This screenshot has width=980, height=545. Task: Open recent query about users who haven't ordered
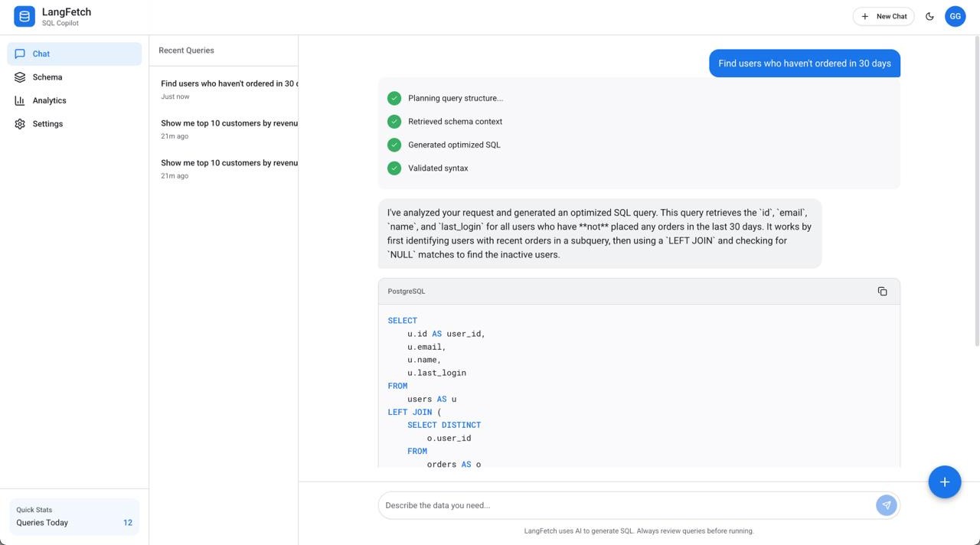pos(222,87)
